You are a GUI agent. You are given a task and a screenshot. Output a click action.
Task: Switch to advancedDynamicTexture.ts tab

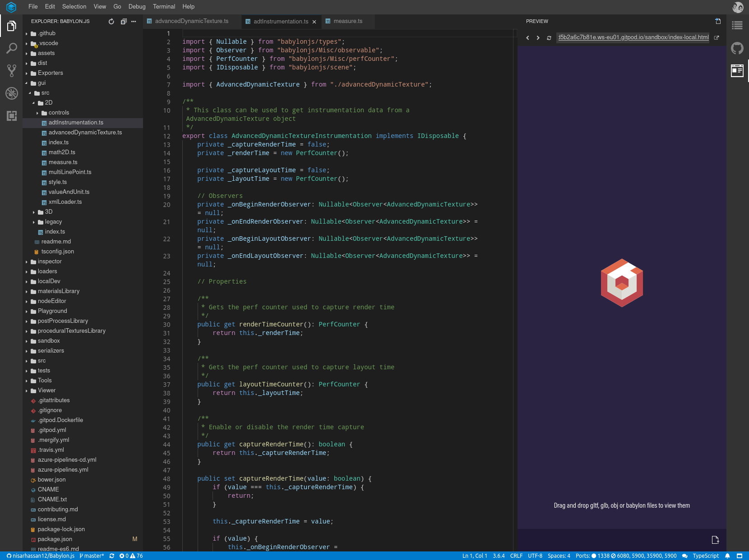click(x=191, y=21)
